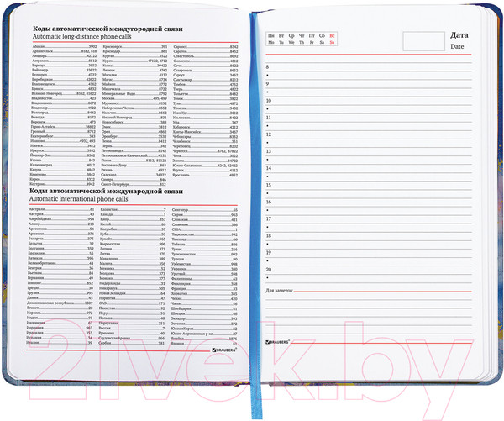Select the Monday (Пн/Mo) day marker
The width and height of the screenshot is (504, 421).
[x=270, y=38]
